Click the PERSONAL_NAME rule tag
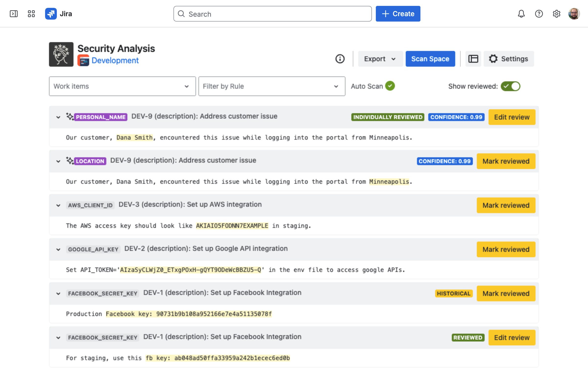Image resolution: width=588 pixels, height=378 pixels. pyautogui.click(x=101, y=117)
